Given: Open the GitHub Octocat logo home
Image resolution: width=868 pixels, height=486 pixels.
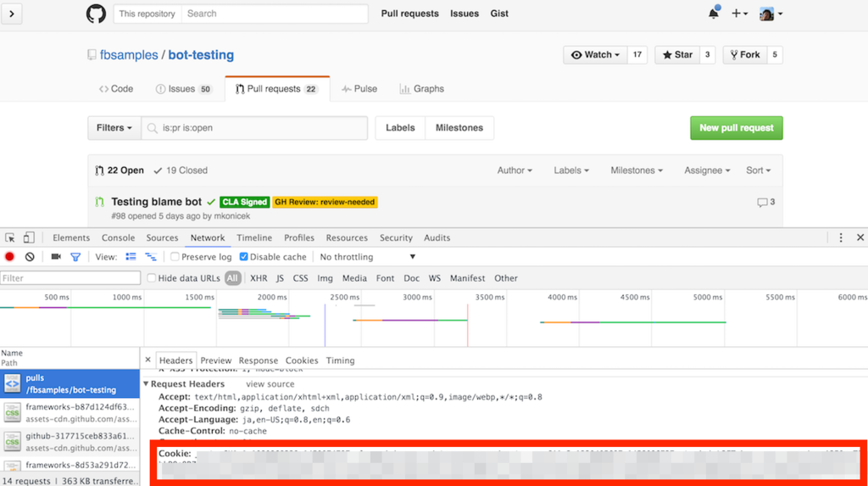Looking at the screenshot, I should click(96, 14).
